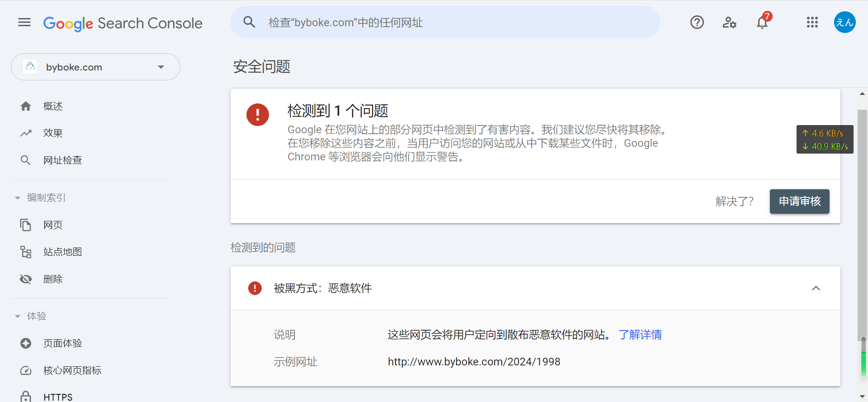The image size is (868, 402).
Task: Open the help question mark icon
Action: 697,22
